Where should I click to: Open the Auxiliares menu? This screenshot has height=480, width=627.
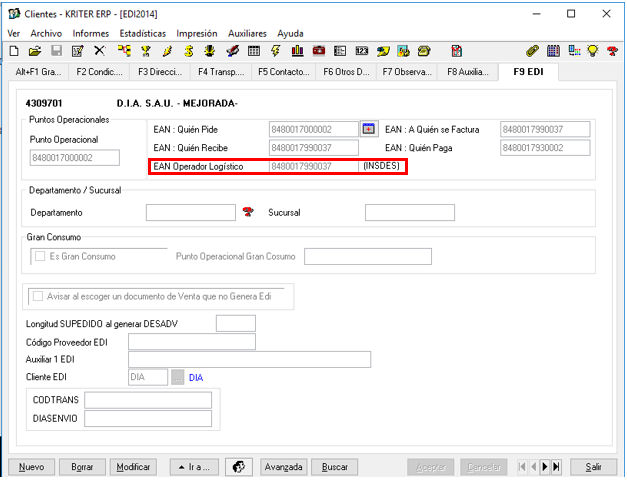point(247,34)
